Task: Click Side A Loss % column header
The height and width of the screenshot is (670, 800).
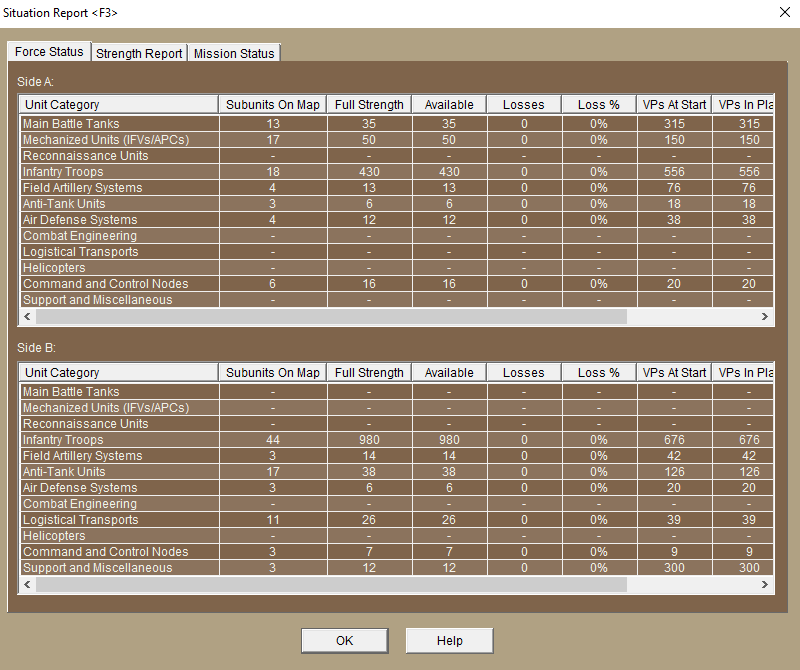Action: click(x=599, y=105)
